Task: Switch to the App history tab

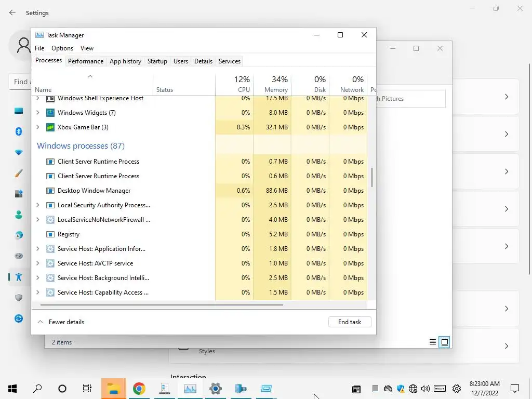Action: click(x=125, y=61)
